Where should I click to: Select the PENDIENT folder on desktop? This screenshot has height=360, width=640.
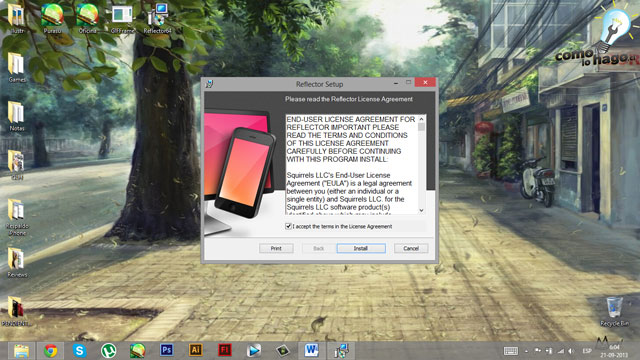point(17,312)
